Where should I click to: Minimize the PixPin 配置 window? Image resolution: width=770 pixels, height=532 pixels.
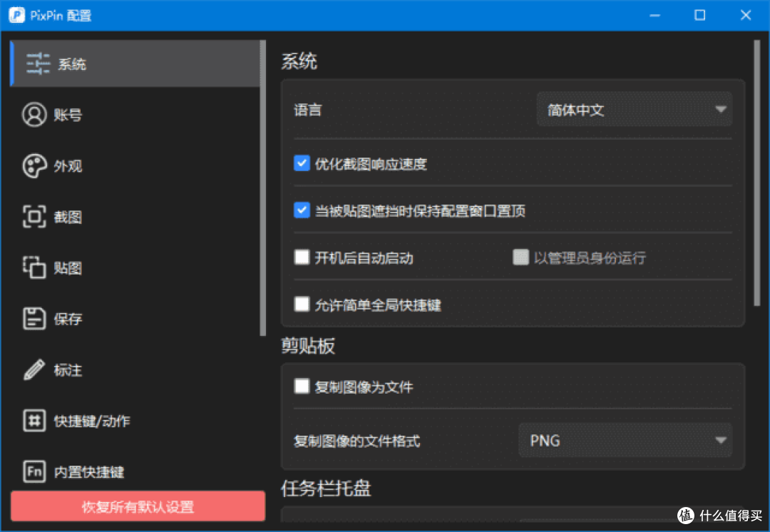(654, 15)
